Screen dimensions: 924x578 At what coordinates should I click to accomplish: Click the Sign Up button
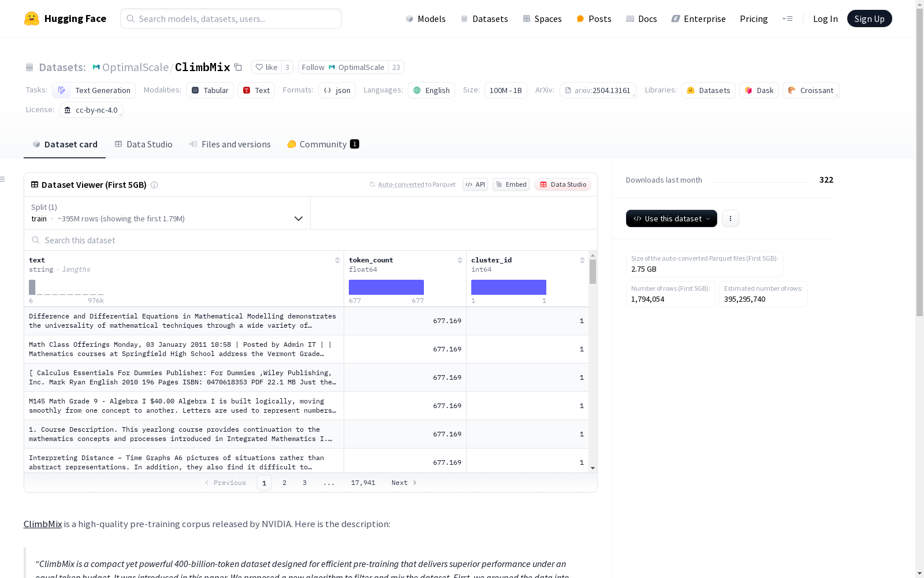tap(869, 18)
